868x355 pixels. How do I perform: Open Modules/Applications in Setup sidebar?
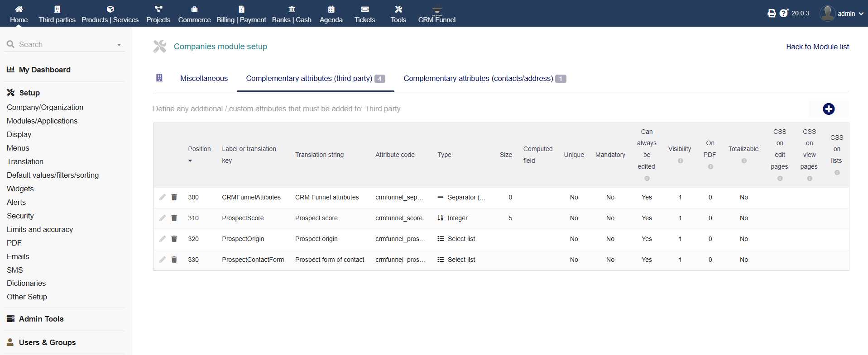(42, 121)
